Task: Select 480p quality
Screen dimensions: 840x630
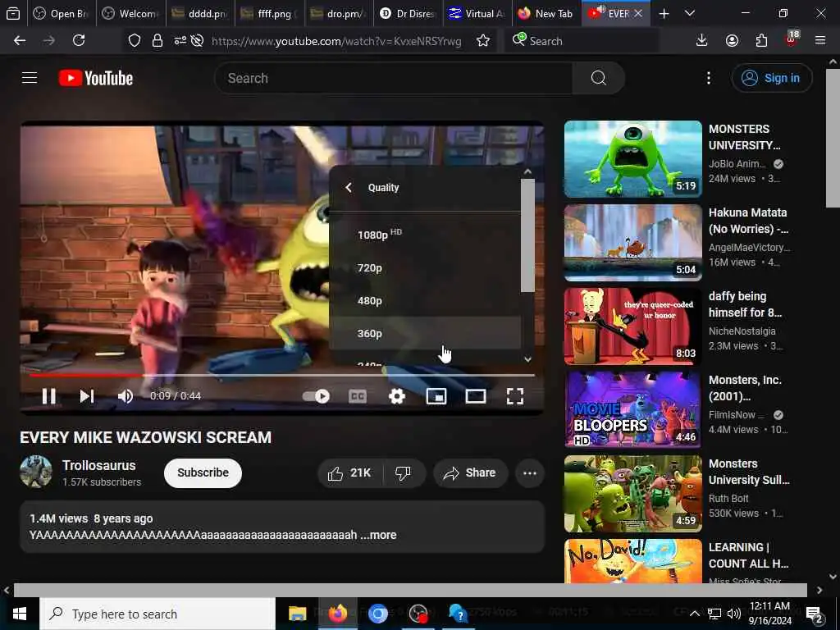Action: pyautogui.click(x=424, y=300)
